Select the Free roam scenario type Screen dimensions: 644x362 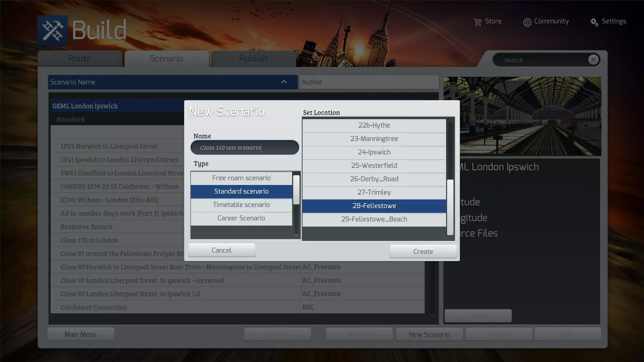pyautogui.click(x=241, y=178)
